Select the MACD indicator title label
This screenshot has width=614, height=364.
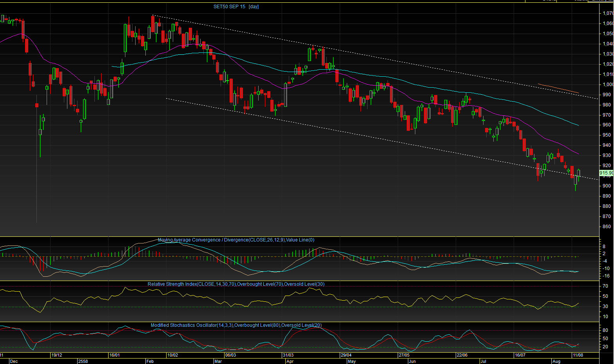pyautogui.click(x=236, y=240)
